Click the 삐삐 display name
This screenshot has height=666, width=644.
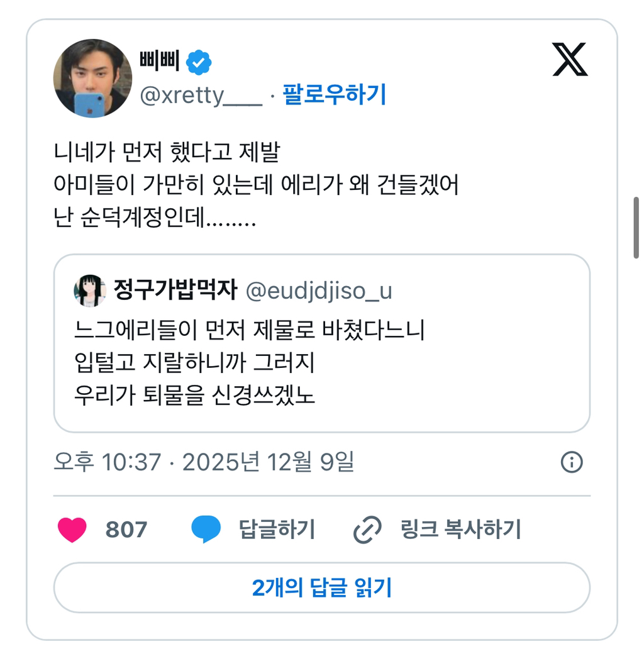(159, 62)
